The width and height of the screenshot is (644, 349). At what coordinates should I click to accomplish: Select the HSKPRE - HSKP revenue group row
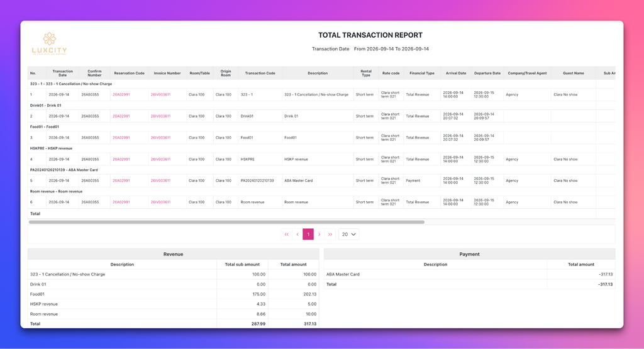tap(321, 148)
